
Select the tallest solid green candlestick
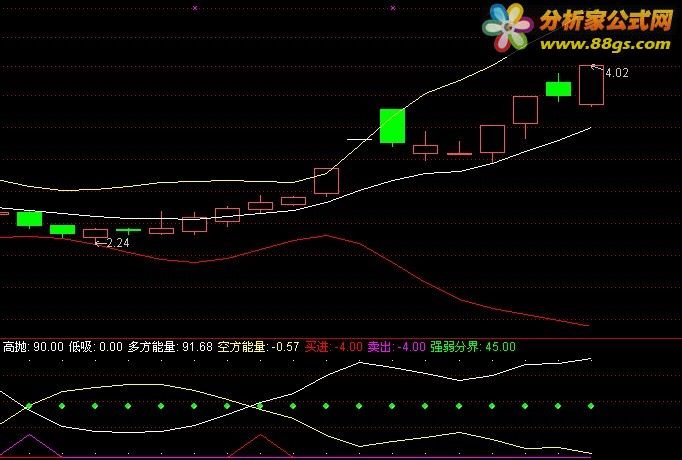pyautogui.click(x=392, y=126)
